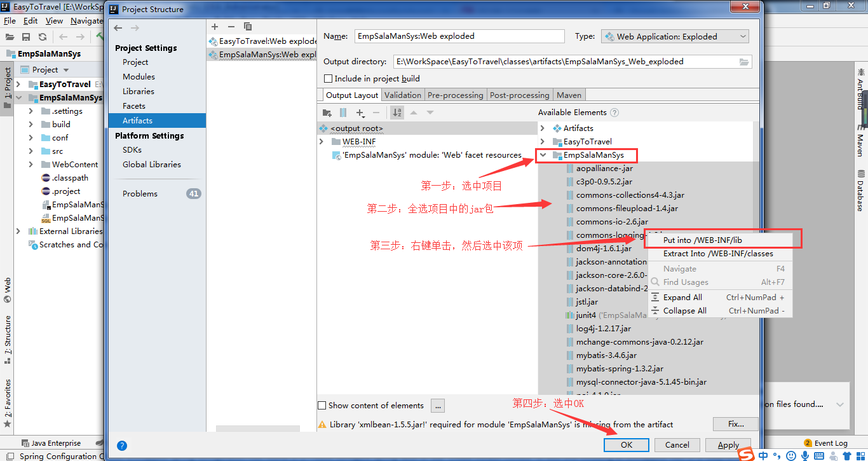The height and width of the screenshot is (461, 868).
Task: Select Libraries under Project Settings
Action: [x=139, y=92]
